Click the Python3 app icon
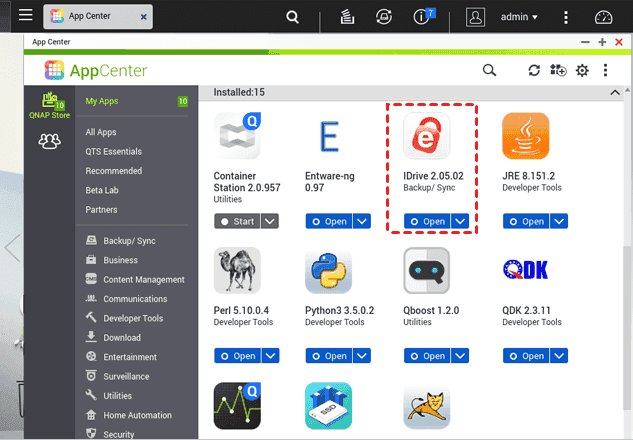Screen dimensions: 633x440 click(x=329, y=270)
